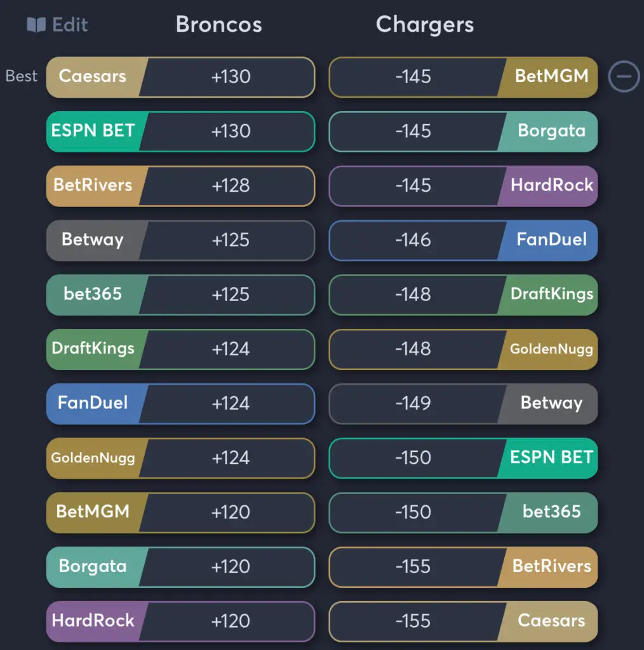This screenshot has width=644, height=650.
Task: Choose GoldenNugg Chargers -148 line
Action: [x=463, y=349]
